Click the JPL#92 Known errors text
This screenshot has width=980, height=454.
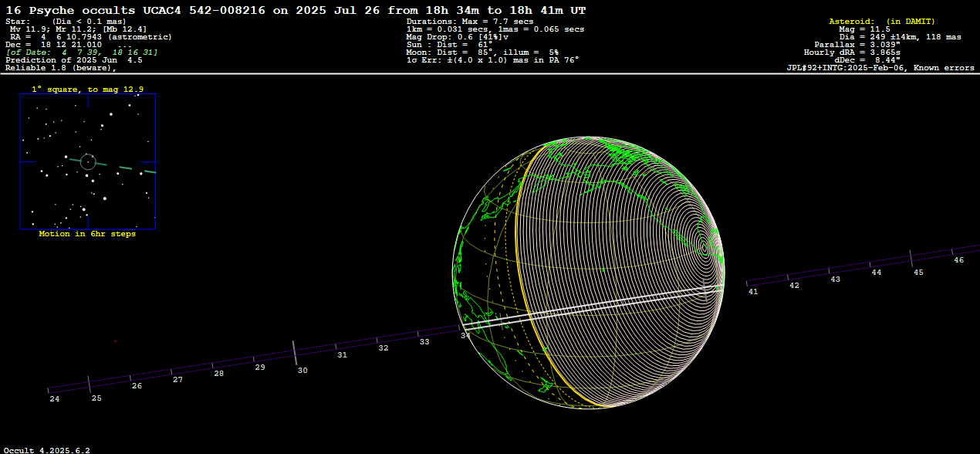tap(880, 68)
